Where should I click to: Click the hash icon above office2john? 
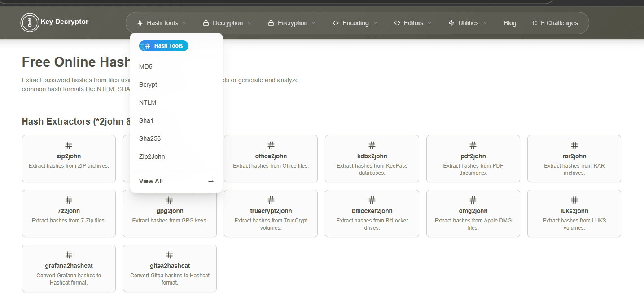(271, 145)
